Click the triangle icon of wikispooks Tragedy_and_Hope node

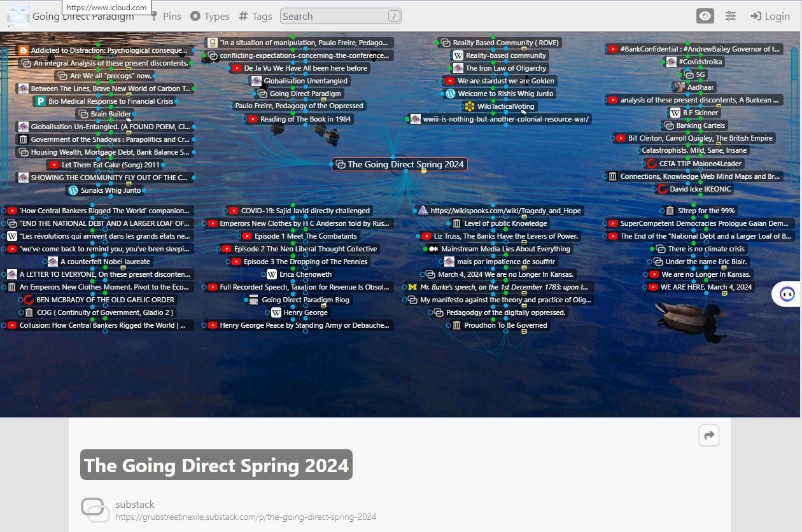click(423, 211)
